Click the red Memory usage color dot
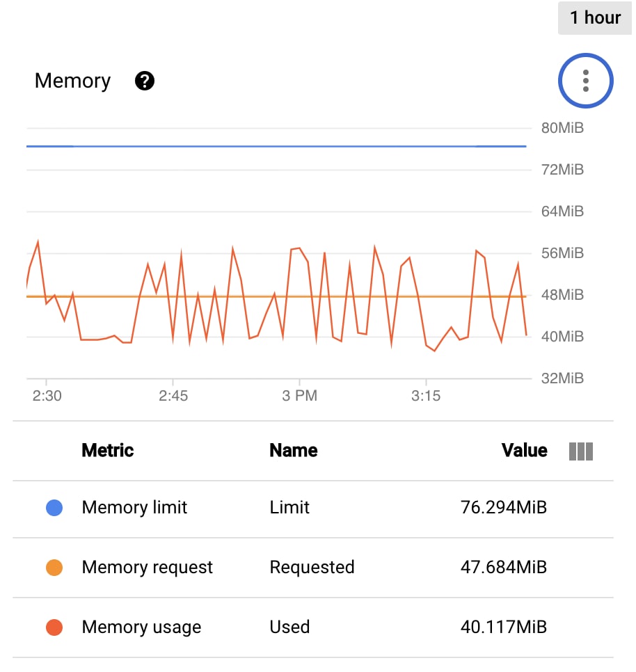 click(54, 627)
